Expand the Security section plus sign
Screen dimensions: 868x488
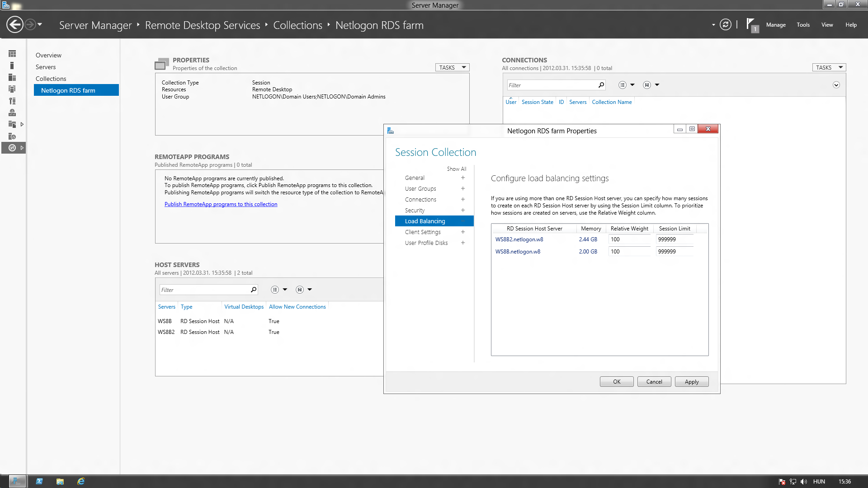(463, 210)
